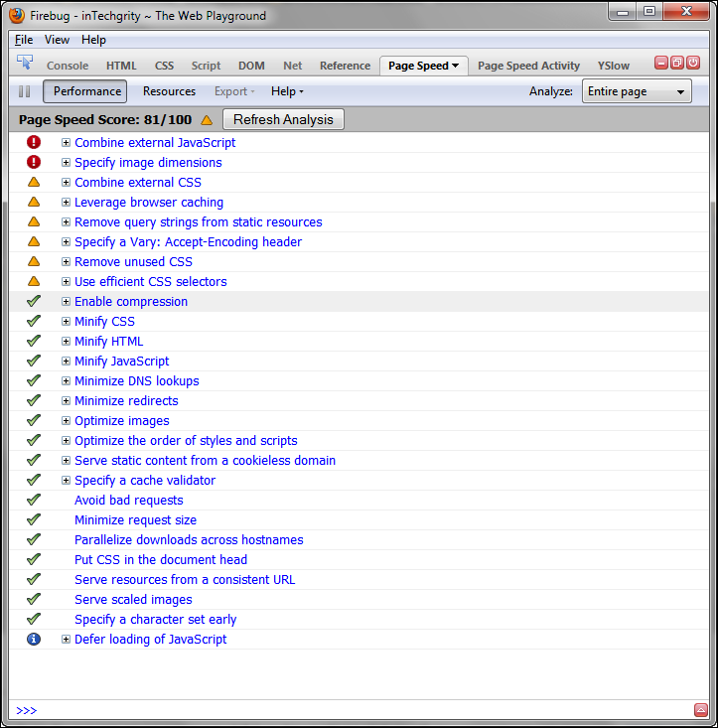Click the Refresh Analysis button
The image size is (718, 728).
283,120
